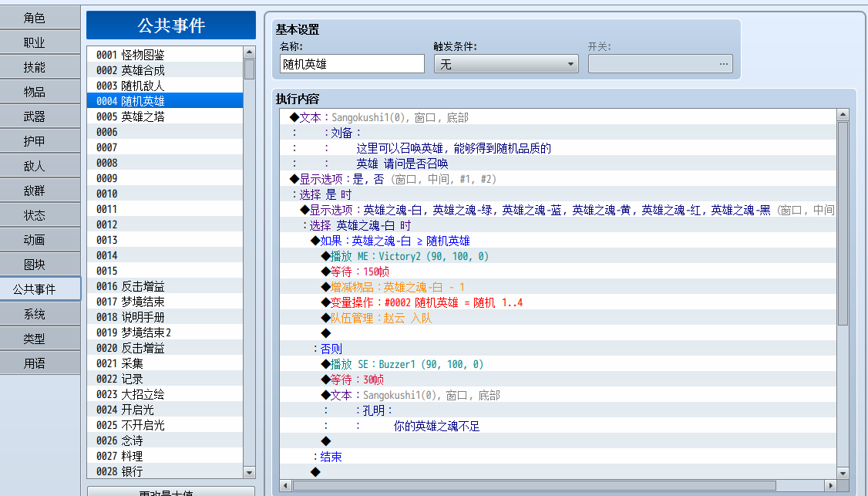Select the 显示选项：是, 否 command

558,179
